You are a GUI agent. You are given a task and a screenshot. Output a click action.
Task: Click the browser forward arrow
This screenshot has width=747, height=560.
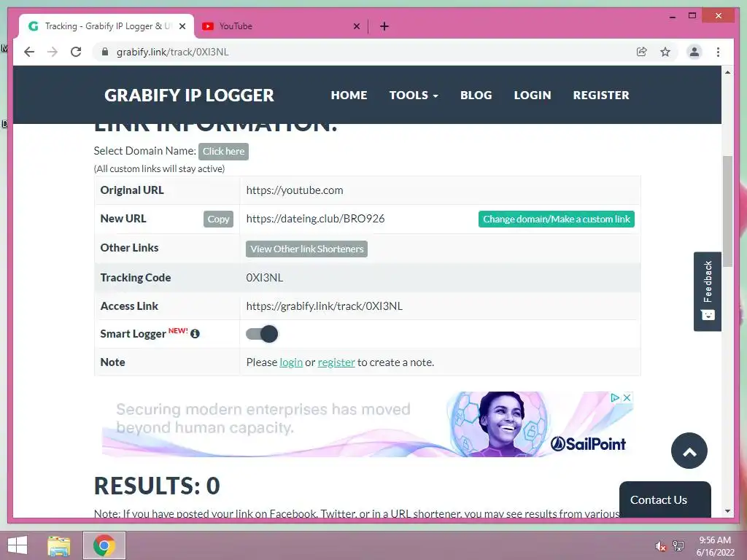[53, 52]
